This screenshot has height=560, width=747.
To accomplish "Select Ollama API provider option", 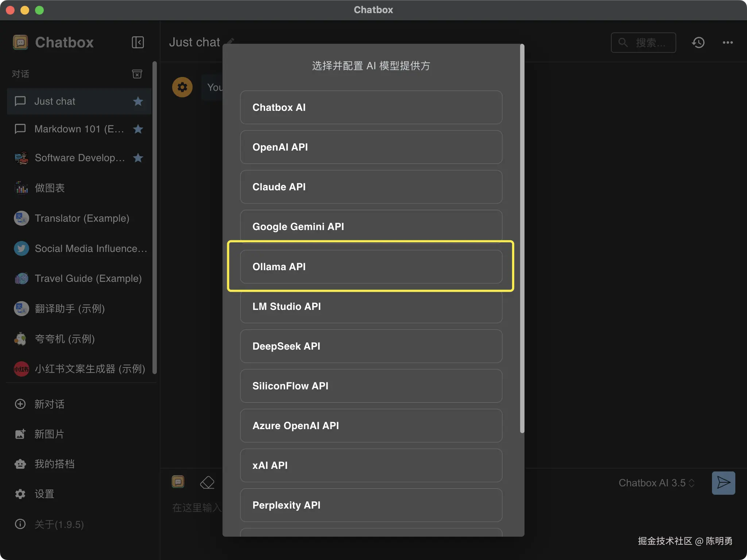I will coord(371,267).
